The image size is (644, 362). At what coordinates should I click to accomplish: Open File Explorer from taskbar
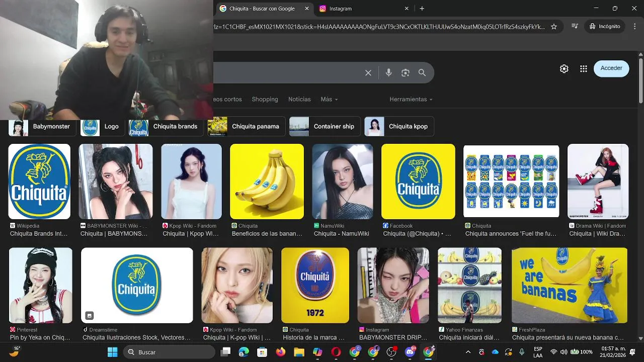tap(299, 352)
